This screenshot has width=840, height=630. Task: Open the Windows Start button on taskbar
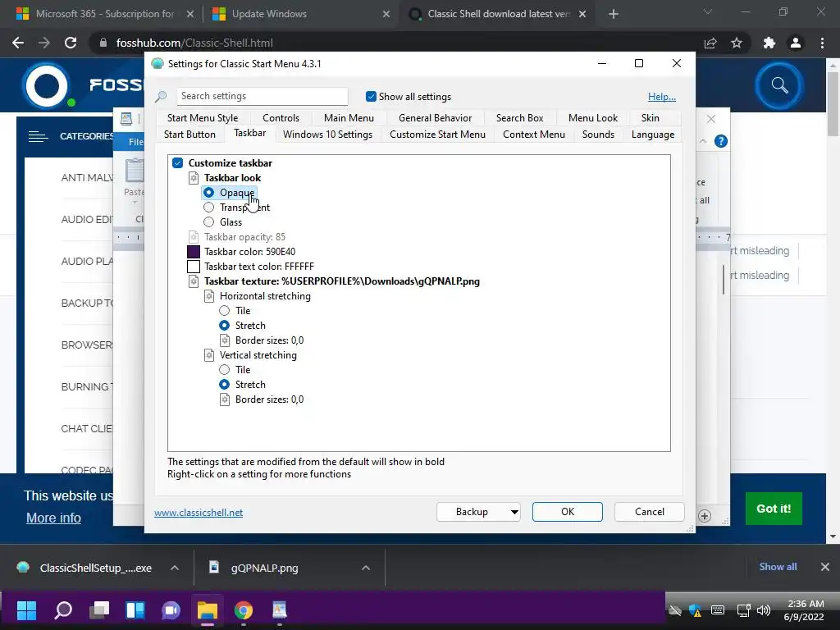pyautogui.click(x=26, y=609)
